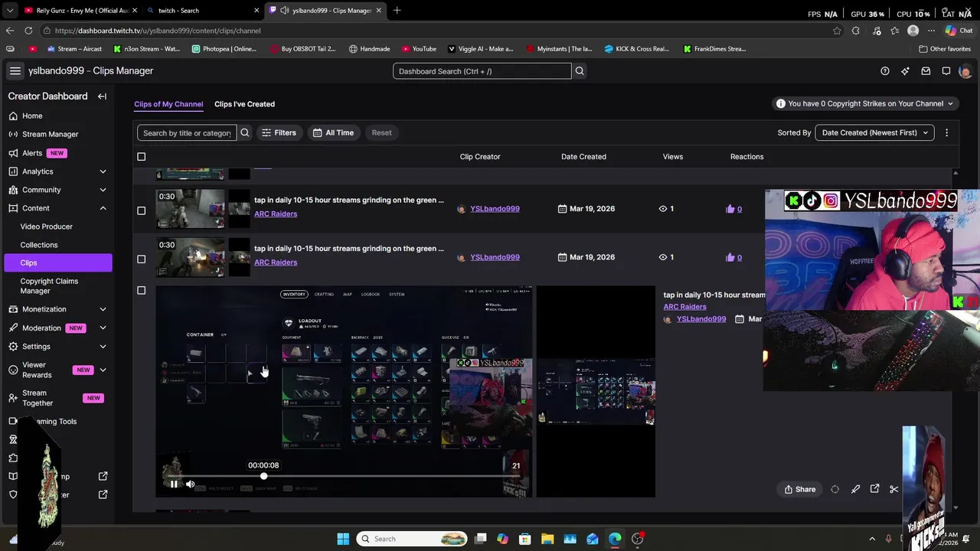Focus the Dashboard Search box

(x=482, y=71)
